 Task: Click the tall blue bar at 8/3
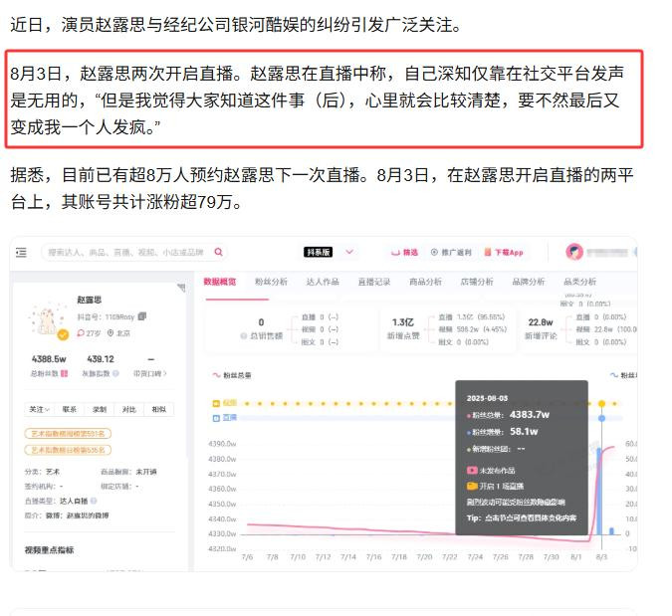[599, 492]
